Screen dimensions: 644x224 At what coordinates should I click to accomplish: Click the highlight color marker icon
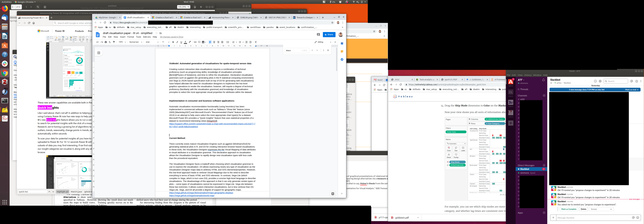[x=190, y=42]
